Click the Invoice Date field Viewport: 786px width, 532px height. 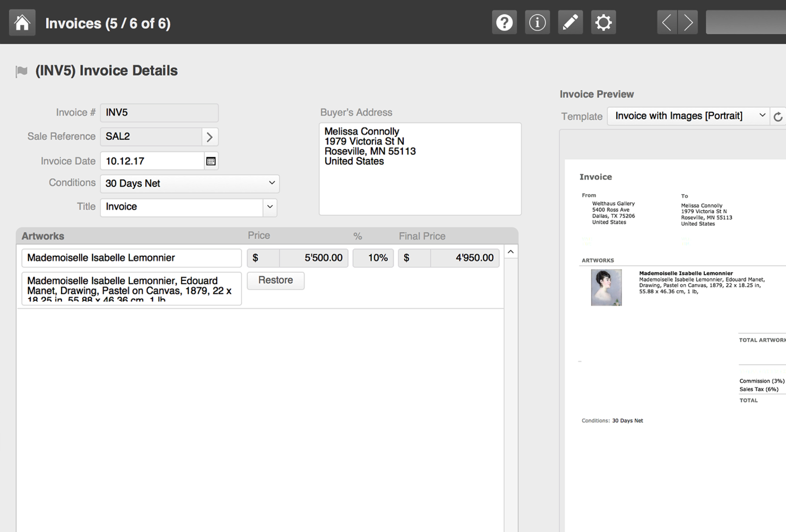(x=152, y=161)
